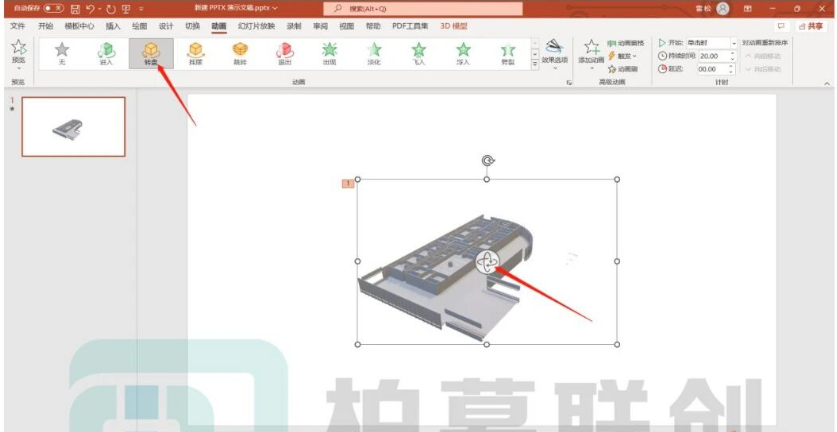Image resolution: width=837 pixels, height=432 pixels.
Task: Expand the full animation gallery
Action: (535, 64)
